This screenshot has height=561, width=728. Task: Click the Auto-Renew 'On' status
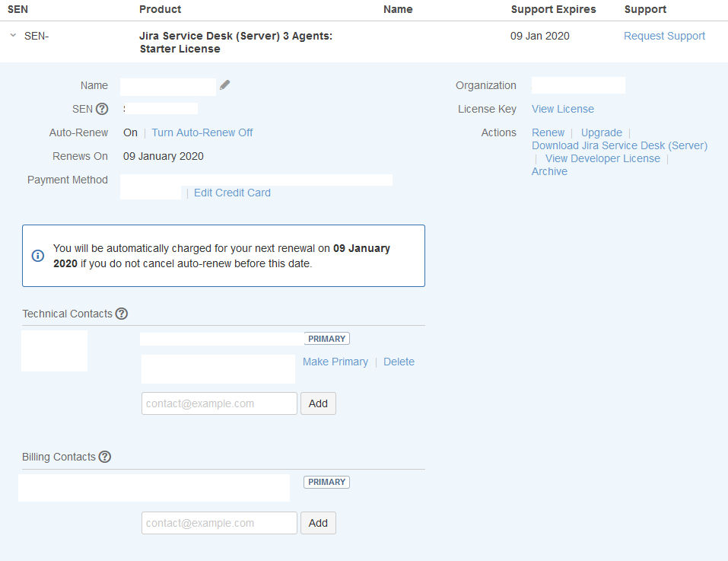tap(131, 132)
